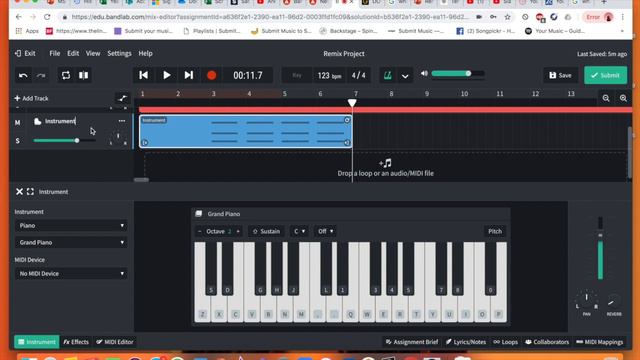The height and width of the screenshot is (360, 640).
Task: Click the Instrument track icon
Action: click(x=38, y=121)
